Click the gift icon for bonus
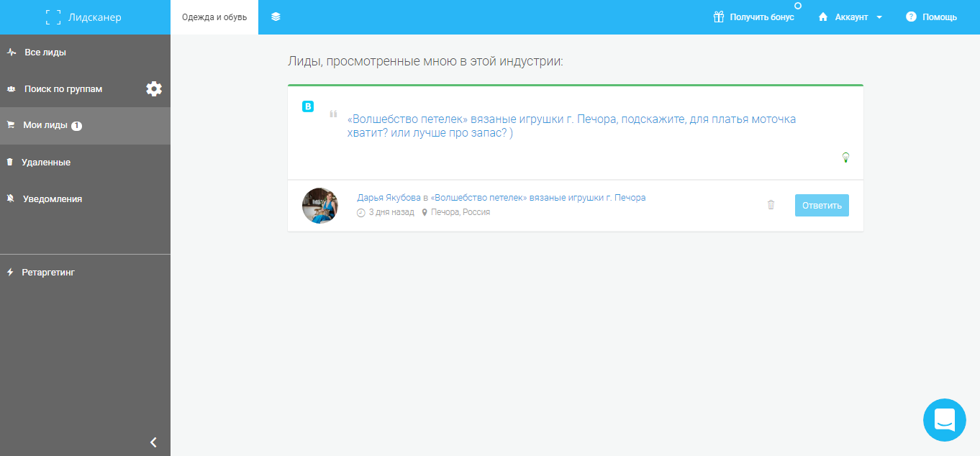Screen dimensions: 980x456 point(718,17)
